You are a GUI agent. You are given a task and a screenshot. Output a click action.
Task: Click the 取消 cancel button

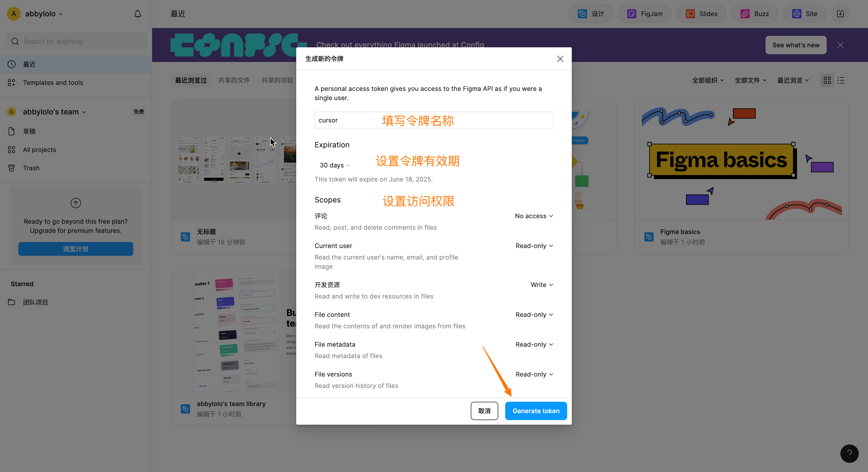click(484, 411)
